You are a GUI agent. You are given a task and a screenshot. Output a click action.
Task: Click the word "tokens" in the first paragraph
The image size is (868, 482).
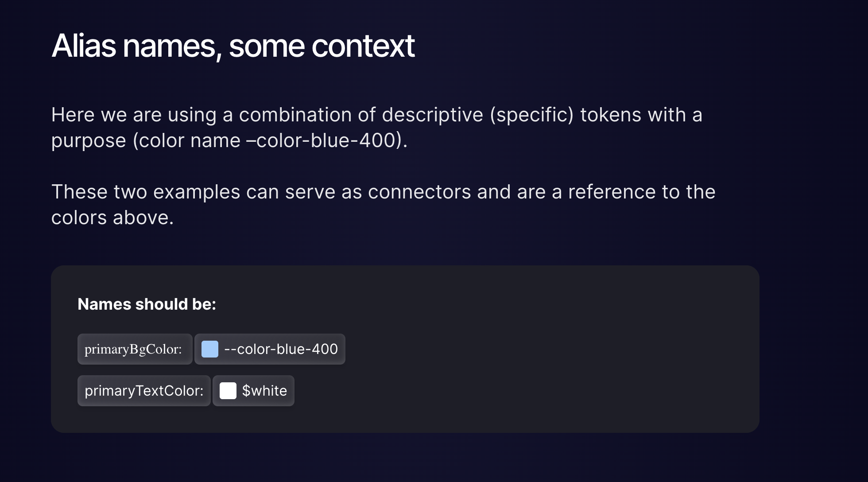click(x=611, y=115)
